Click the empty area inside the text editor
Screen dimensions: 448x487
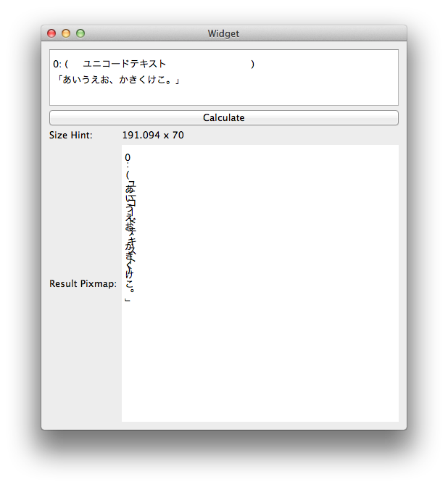click(x=290, y=93)
